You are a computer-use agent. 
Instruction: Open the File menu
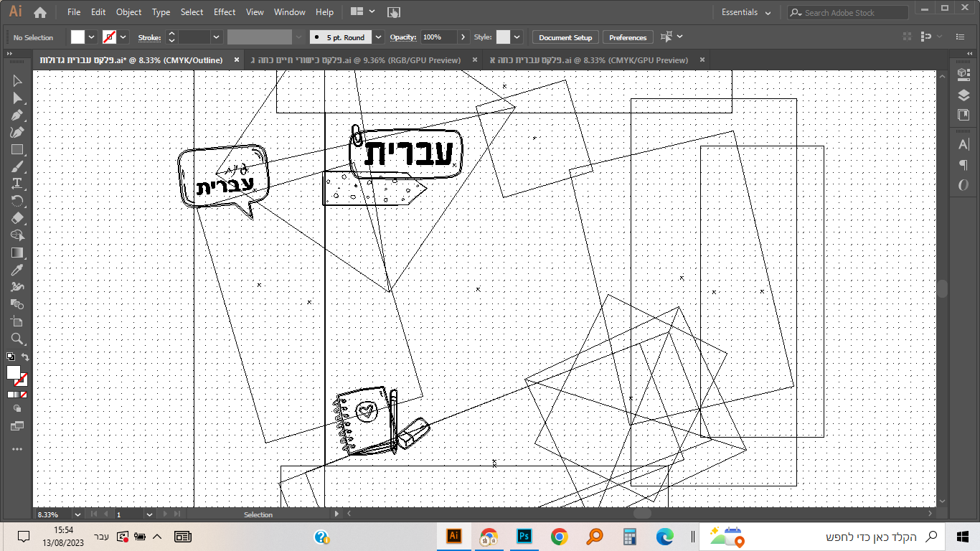point(74,12)
